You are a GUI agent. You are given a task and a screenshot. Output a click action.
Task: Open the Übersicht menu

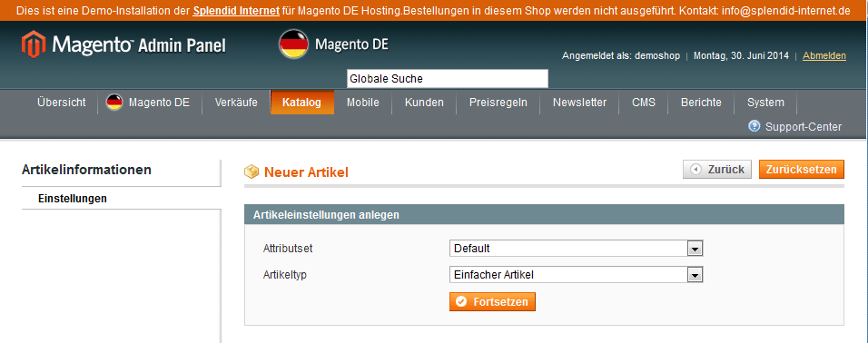click(62, 103)
